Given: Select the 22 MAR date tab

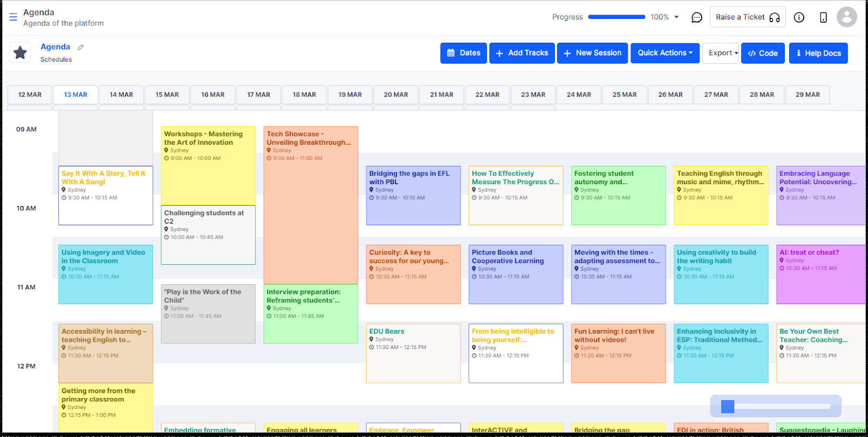Looking at the screenshot, I should point(487,95).
